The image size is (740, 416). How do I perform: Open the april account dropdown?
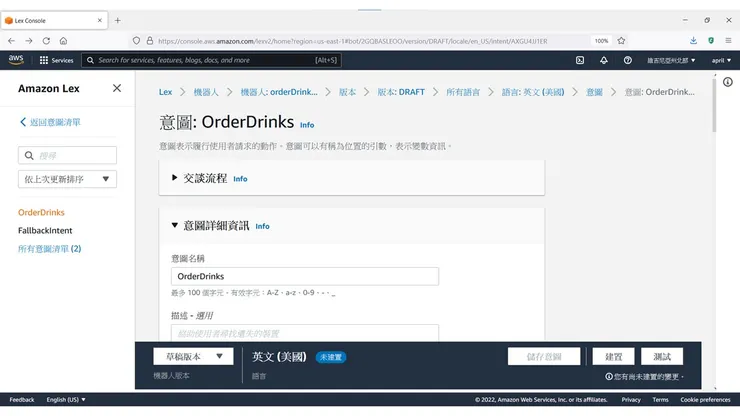[x=721, y=60]
